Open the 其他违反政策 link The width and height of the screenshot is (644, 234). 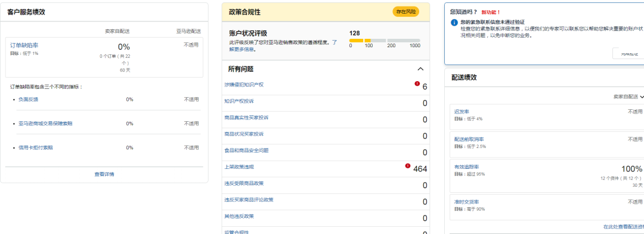point(239,216)
